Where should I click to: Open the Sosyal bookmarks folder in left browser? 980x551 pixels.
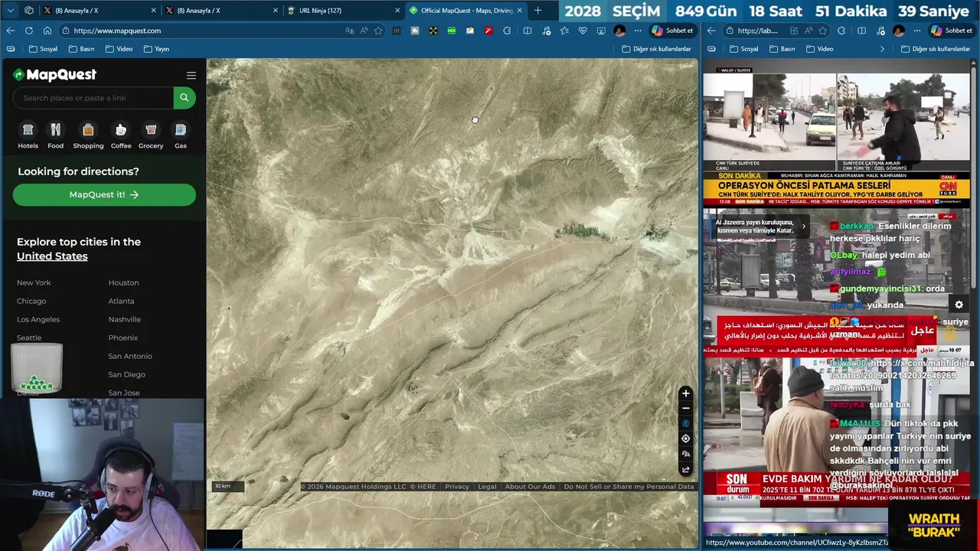(44, 49)
